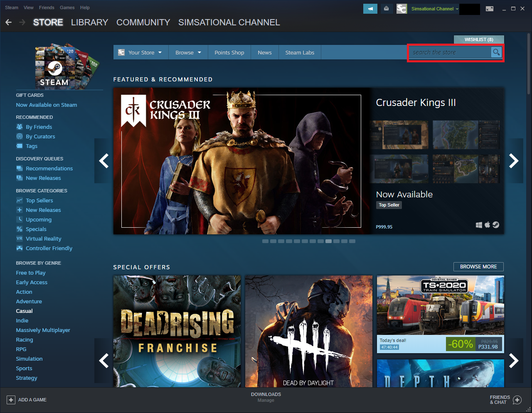Show next special offers
The image size is (532, 413).
point(514,361)
